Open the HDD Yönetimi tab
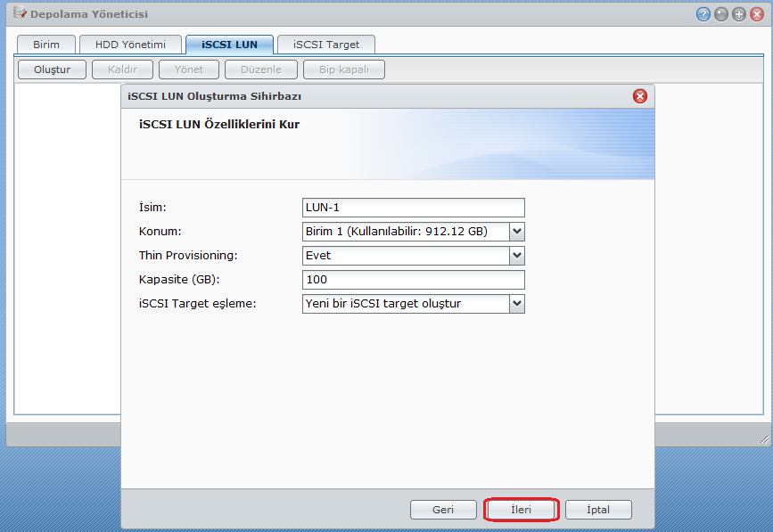This screenshot has height=532, width=773. coord(130,45)
